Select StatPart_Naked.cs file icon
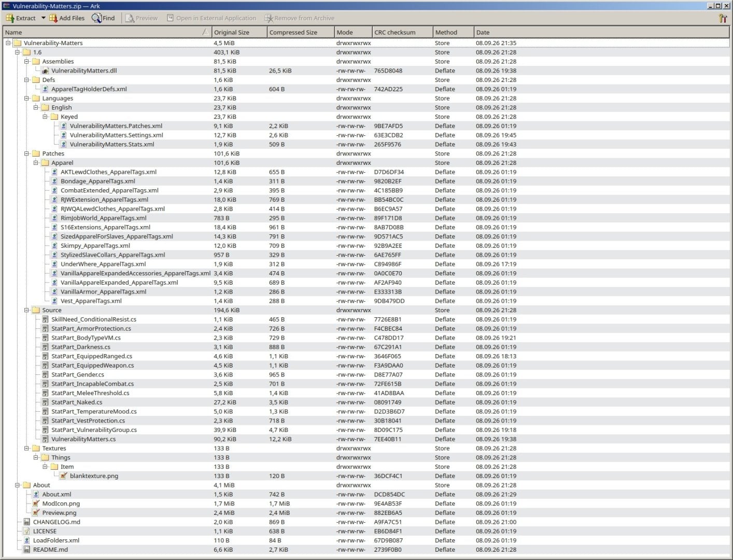This screenshot has width=733, height=560. coord(45,402)
